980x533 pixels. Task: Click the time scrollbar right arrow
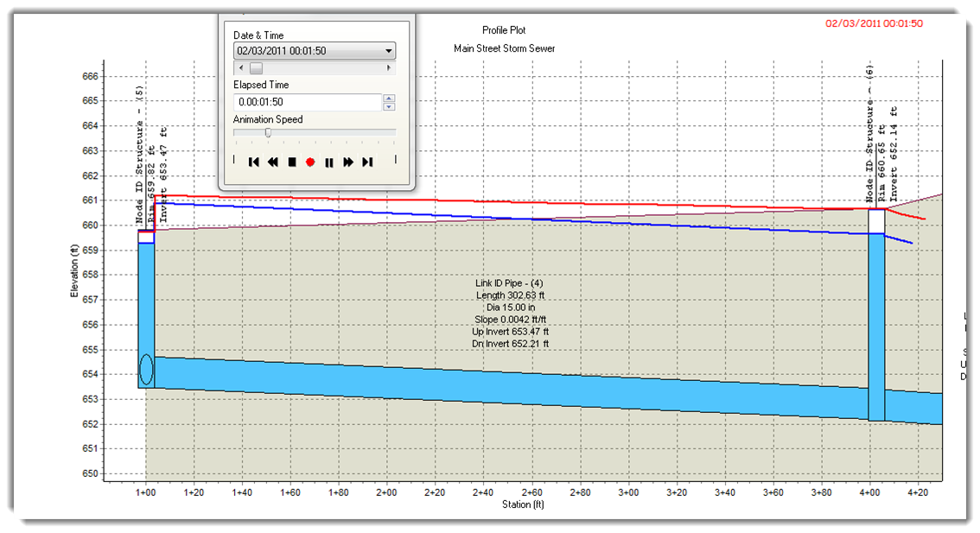pos(389,67)
